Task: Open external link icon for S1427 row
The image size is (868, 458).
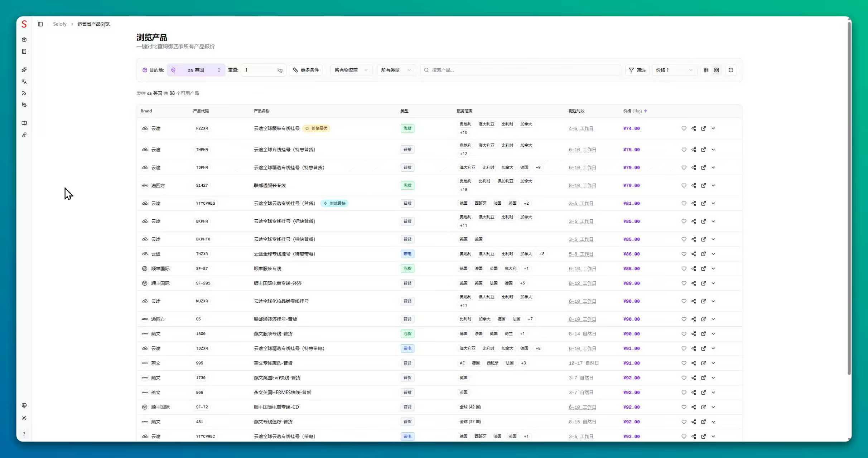Action: click(x=703, y=185)
